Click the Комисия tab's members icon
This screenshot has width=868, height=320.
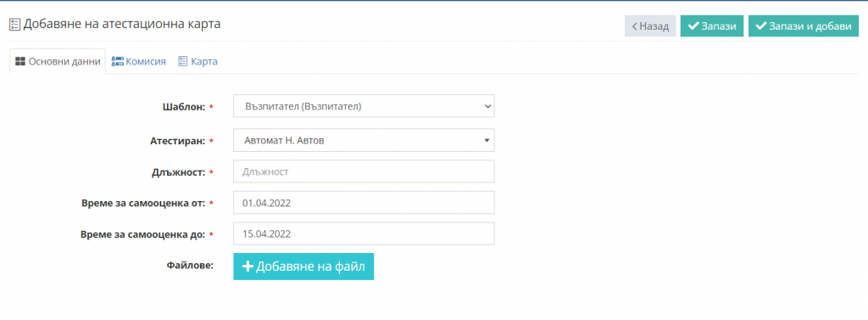point(117,62)
